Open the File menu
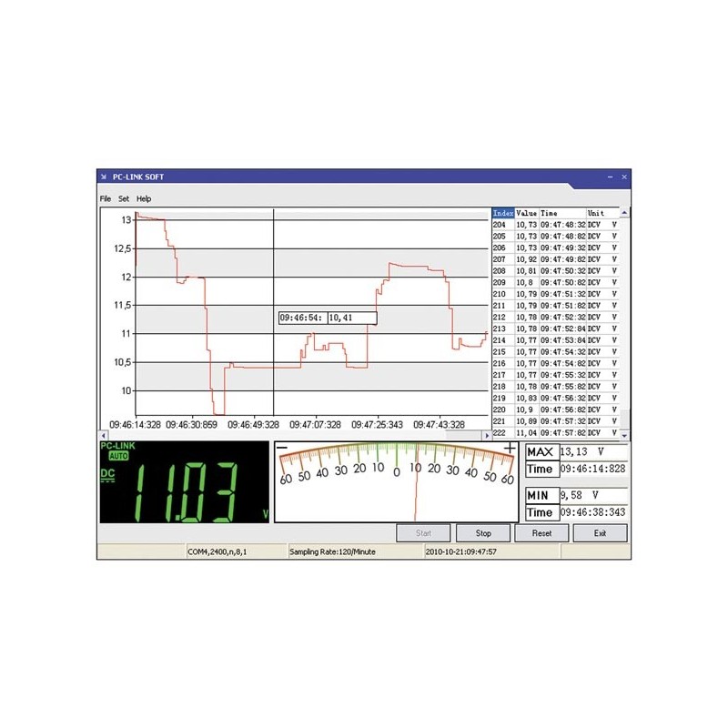The image size is (728, 728). [106, 198]
